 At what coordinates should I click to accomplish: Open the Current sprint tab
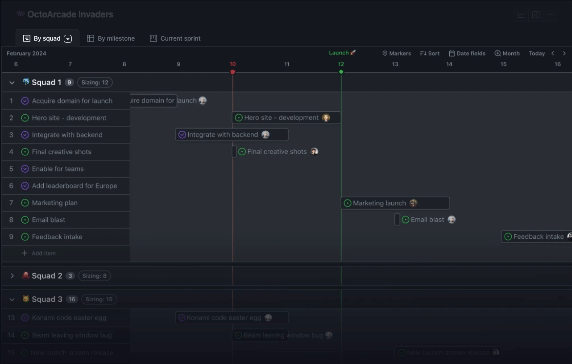tap(175, 38)
